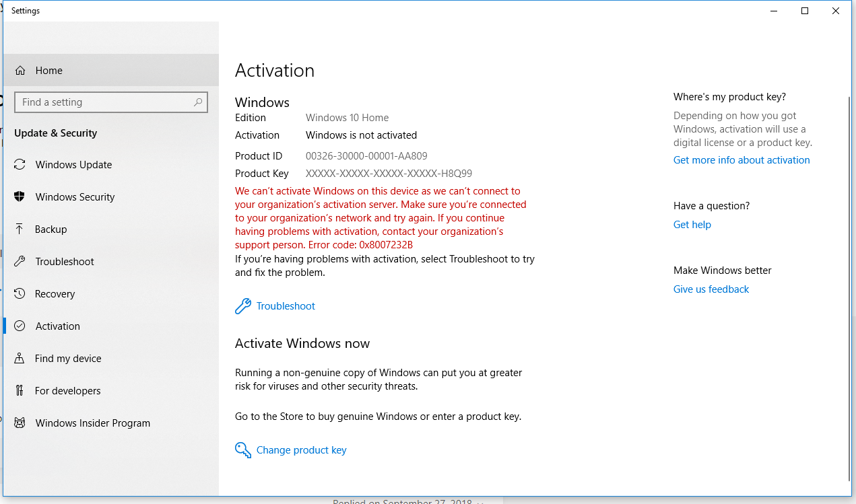Click the Backup upload arrow icon

(20, 229)
